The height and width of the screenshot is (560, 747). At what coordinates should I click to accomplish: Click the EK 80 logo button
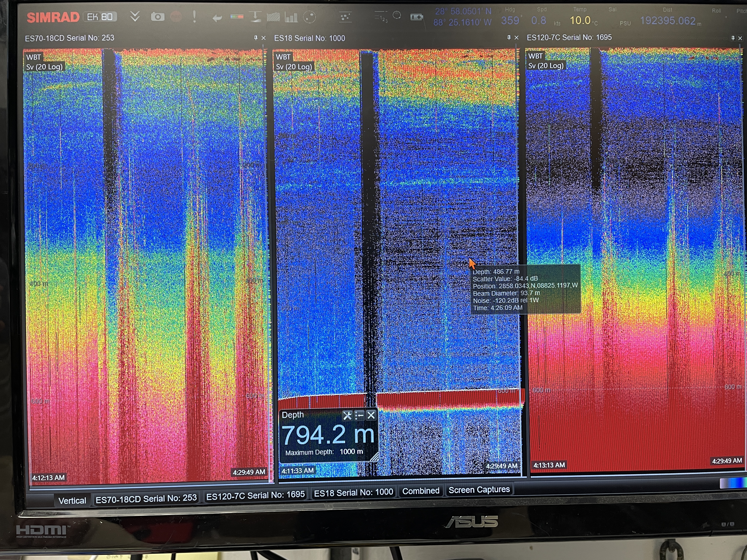pos(100,17)
